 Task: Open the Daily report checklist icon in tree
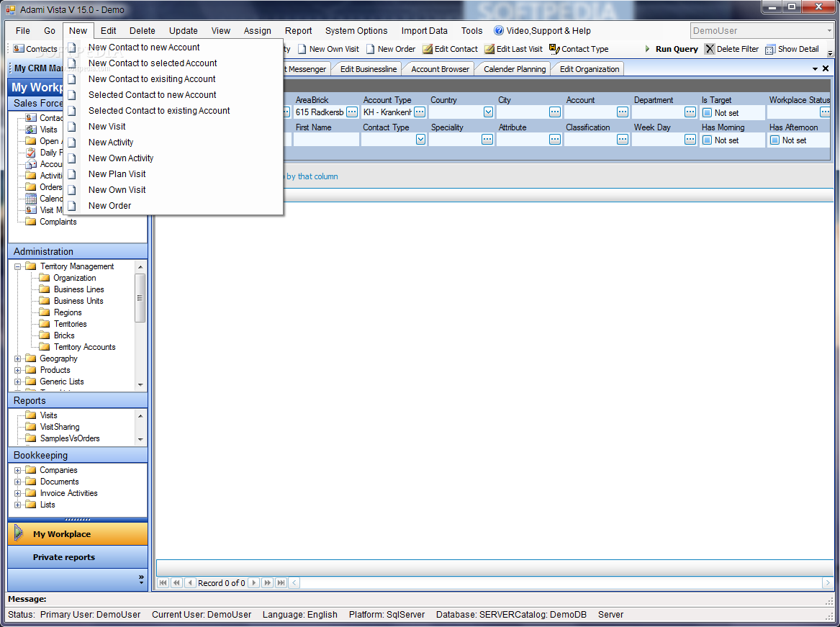pyautogui.click(x=31, y=152)
